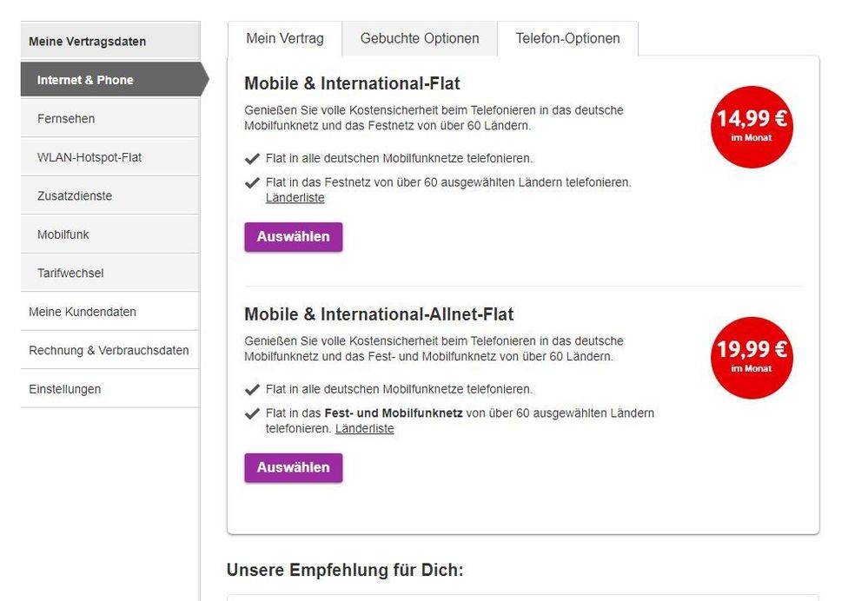Switch to Gebuchte Optionen tab
The image size is (868, 601).
pos(420,39)
